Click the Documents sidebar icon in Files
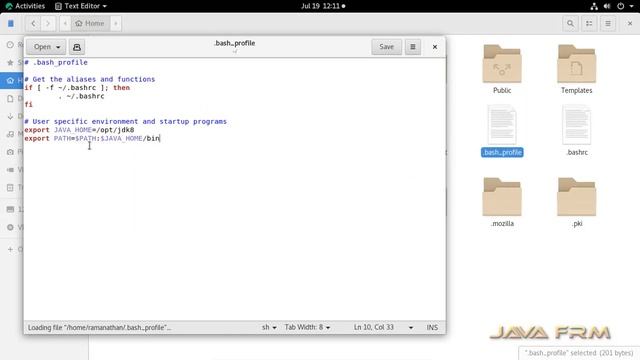 click(10, 98)
